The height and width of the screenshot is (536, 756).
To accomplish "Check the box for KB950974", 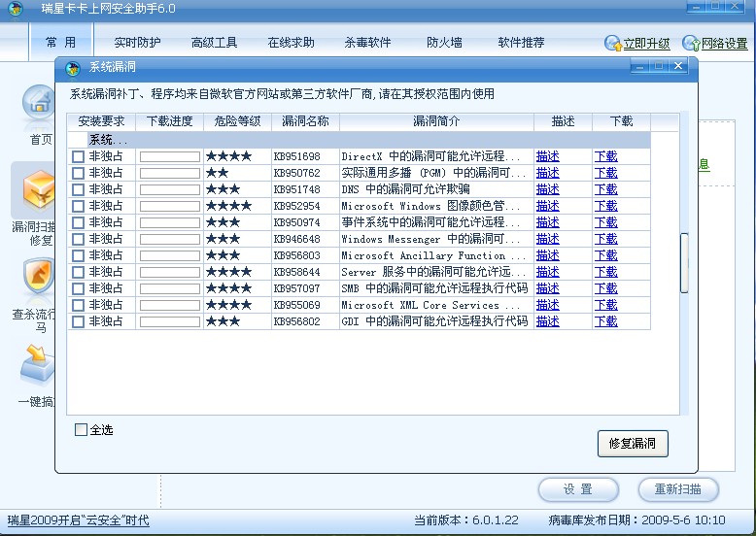I will [x=78, y=222].
